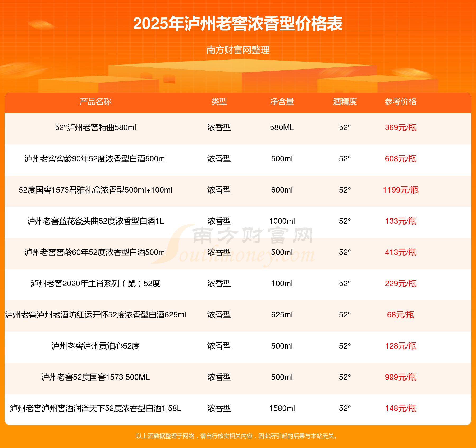Click 52° alcohol cell in 68元/瓶 row
The image size is (476, 448).
[x=345, y=315]
